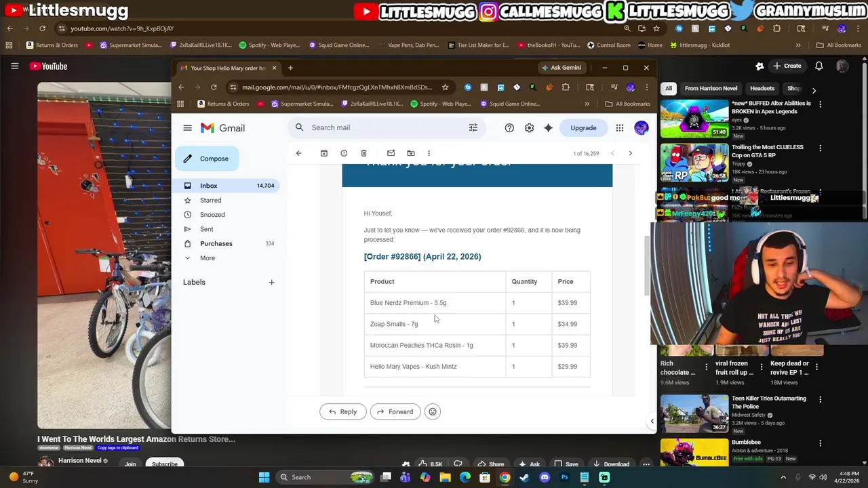This screenshot has width=868, height=488.
Task: Open Gmail settings gear icon
Action: tap(529, 128)
